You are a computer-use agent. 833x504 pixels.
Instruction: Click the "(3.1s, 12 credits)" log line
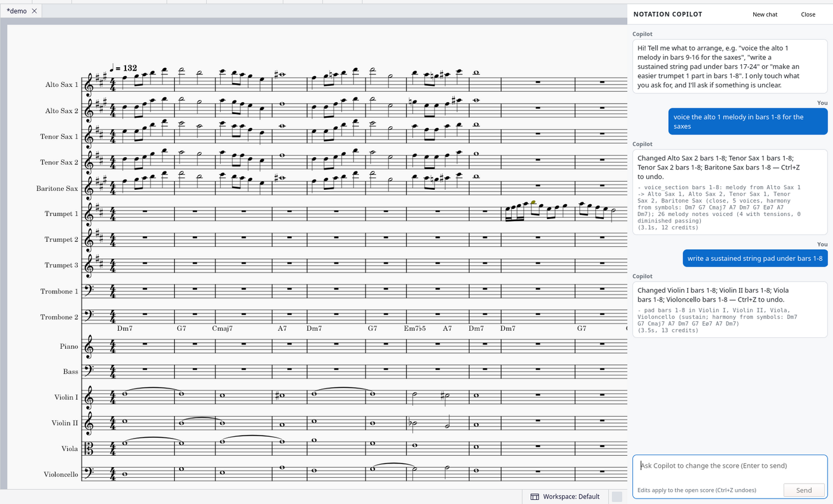[665, 227]
